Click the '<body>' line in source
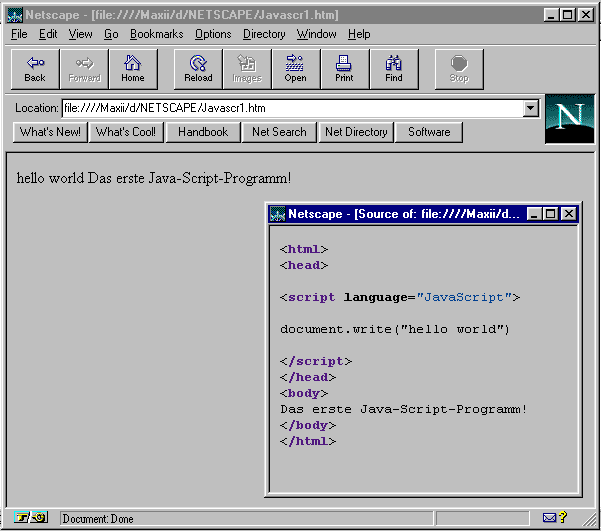601x531 pixels. [304, 394]
